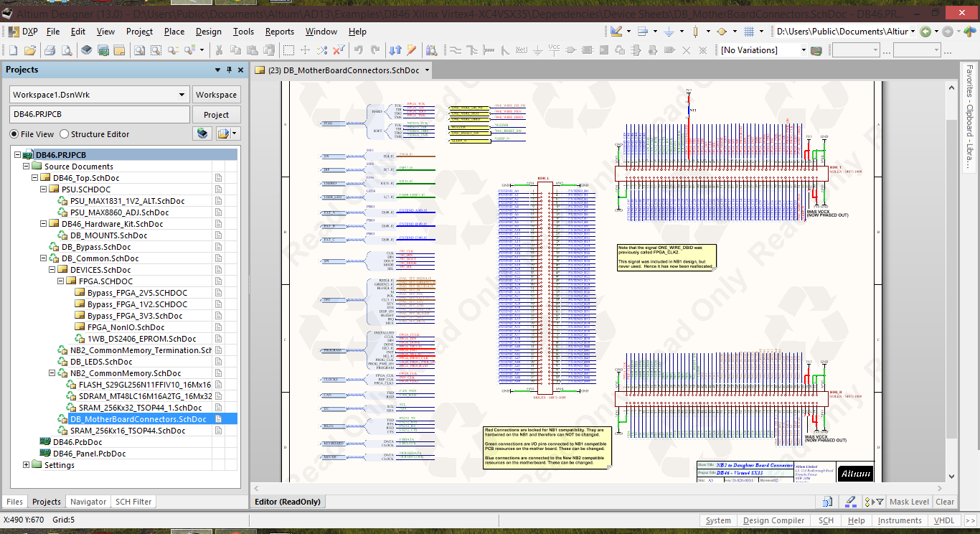Collapse the Source Documents folder
Image resolution: width=980 pixels, height=534 pixels.
(27, 167)
